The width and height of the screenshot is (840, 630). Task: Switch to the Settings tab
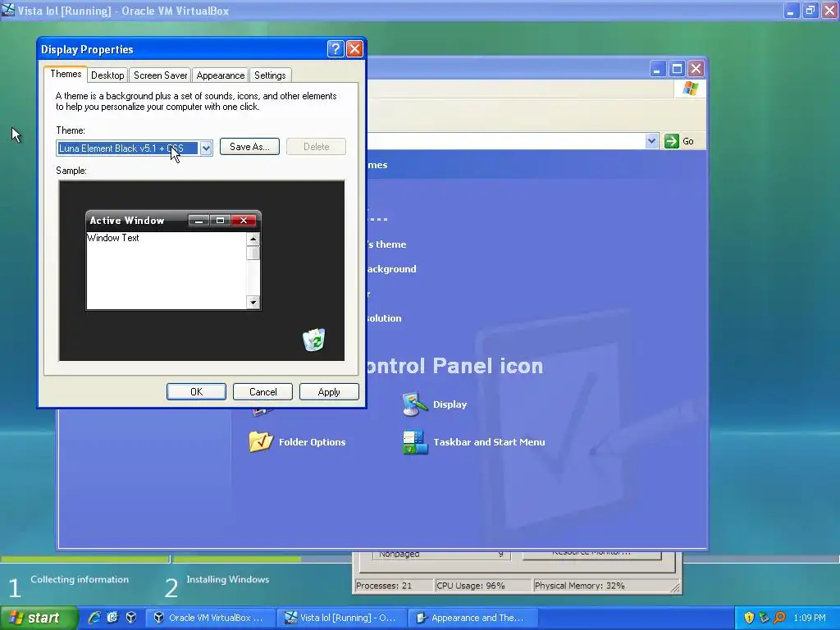(x=270, y=75)
